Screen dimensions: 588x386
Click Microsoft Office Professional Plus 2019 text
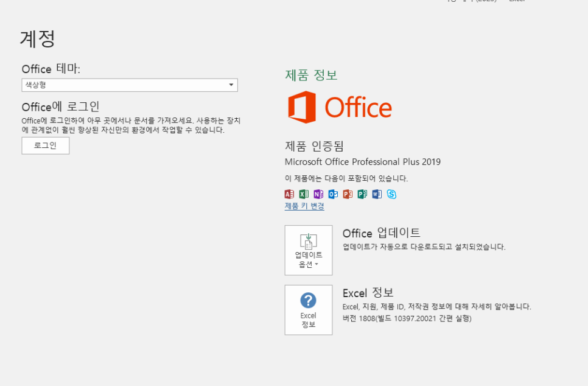[363, 162]
